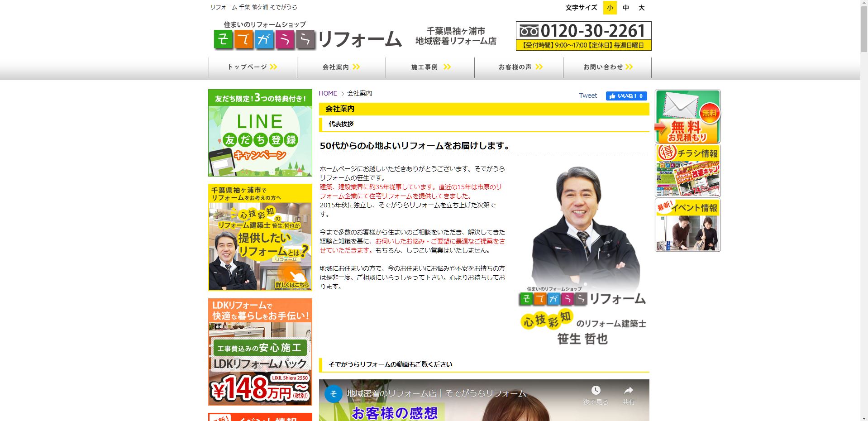Open 最新イベント情報 side banner

[x=687, y=225]
